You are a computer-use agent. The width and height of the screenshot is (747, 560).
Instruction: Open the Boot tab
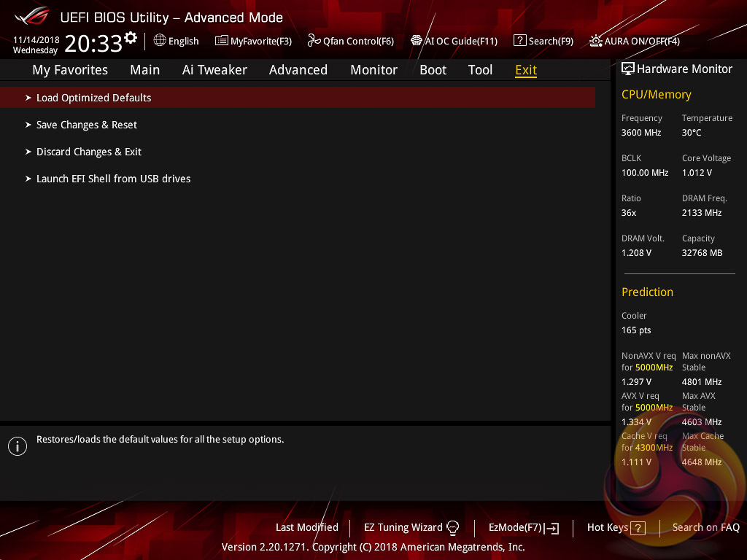(x=433, y=70)
